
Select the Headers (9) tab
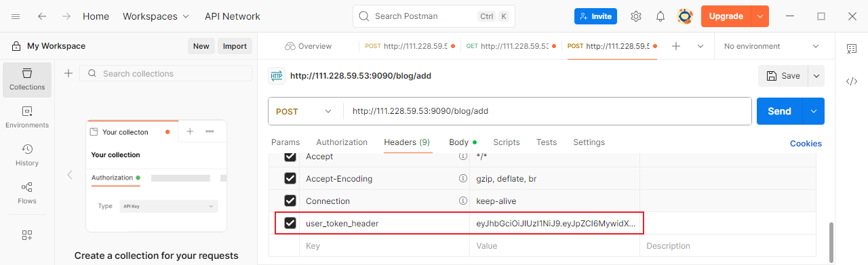pyautogui.click(x=407, y=142)
